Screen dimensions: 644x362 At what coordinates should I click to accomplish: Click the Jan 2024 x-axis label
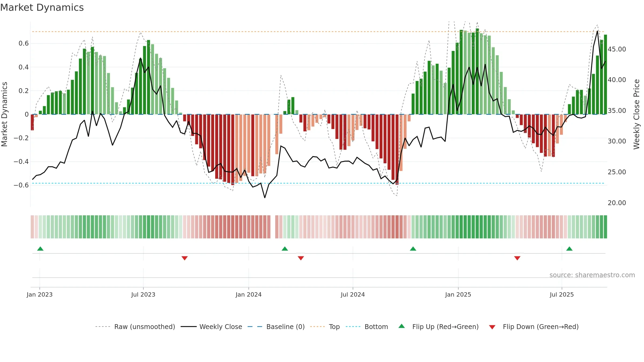pyautogui.click(x=248, y=294)
